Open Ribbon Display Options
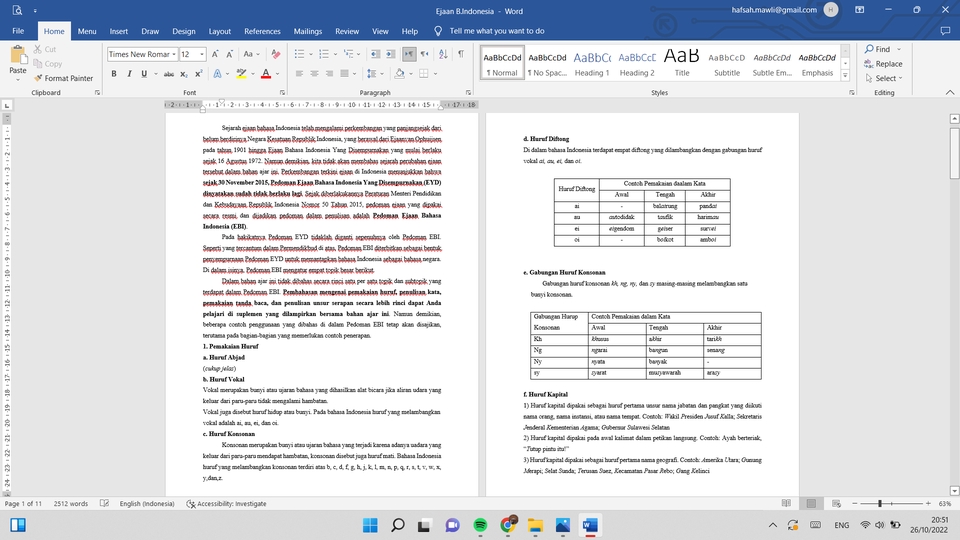Screen dimensions: 960x540 pyautogui.click(x=860, y=10)
